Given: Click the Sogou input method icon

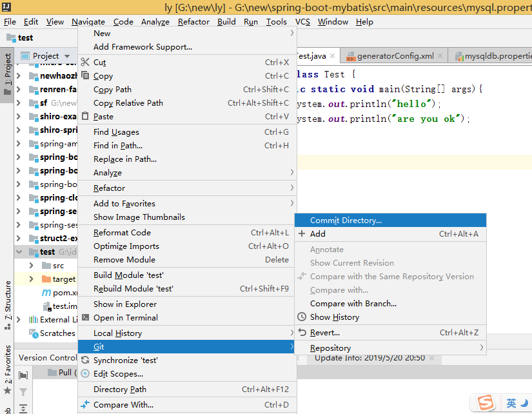Looking at the screenshot, I should pos(486,403).
